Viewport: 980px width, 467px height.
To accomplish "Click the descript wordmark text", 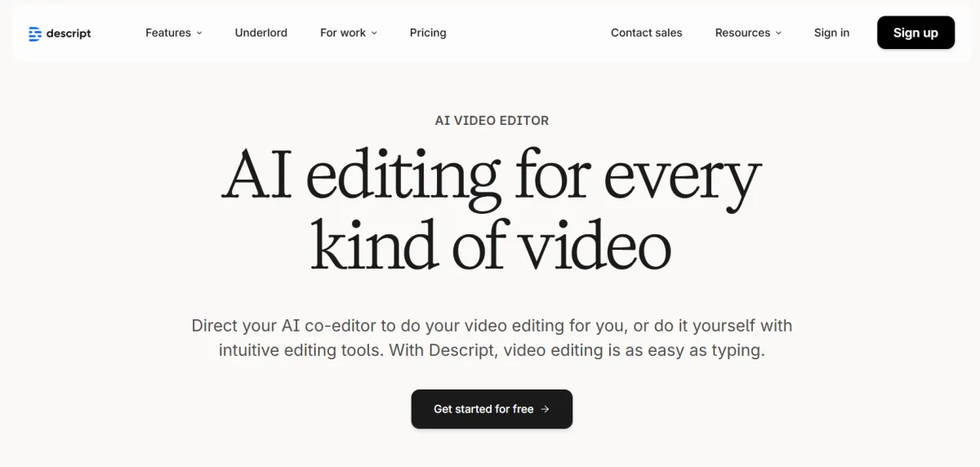I will coord(69,33).
